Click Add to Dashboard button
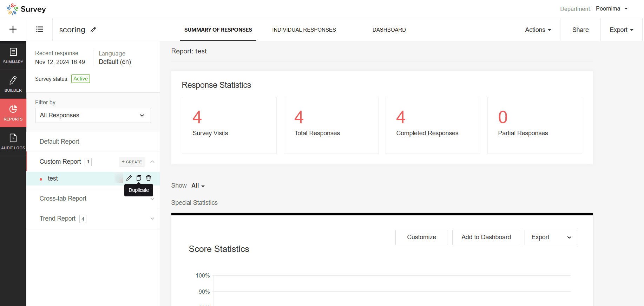The height and width of the screenshot is (306, 644). pyautogui.click(x=486, y=237)
